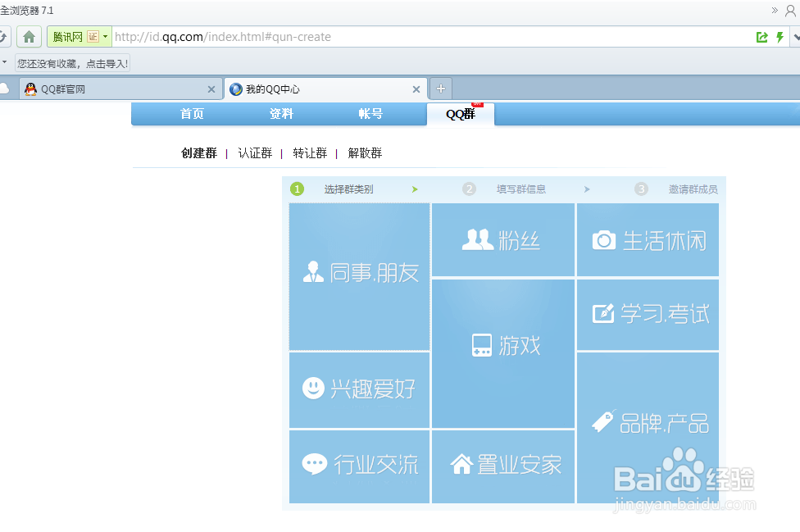The height and width of the screenshot is (532, 800).
Task: Click the price tag icon on 品牌.产品 tile
Action: 603,421
